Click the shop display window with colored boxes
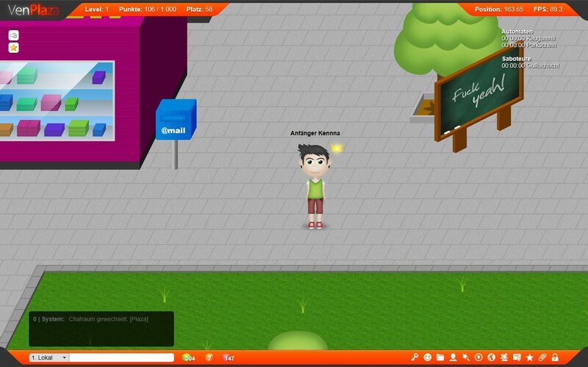The image size is (588, 367). click(57, 101)
